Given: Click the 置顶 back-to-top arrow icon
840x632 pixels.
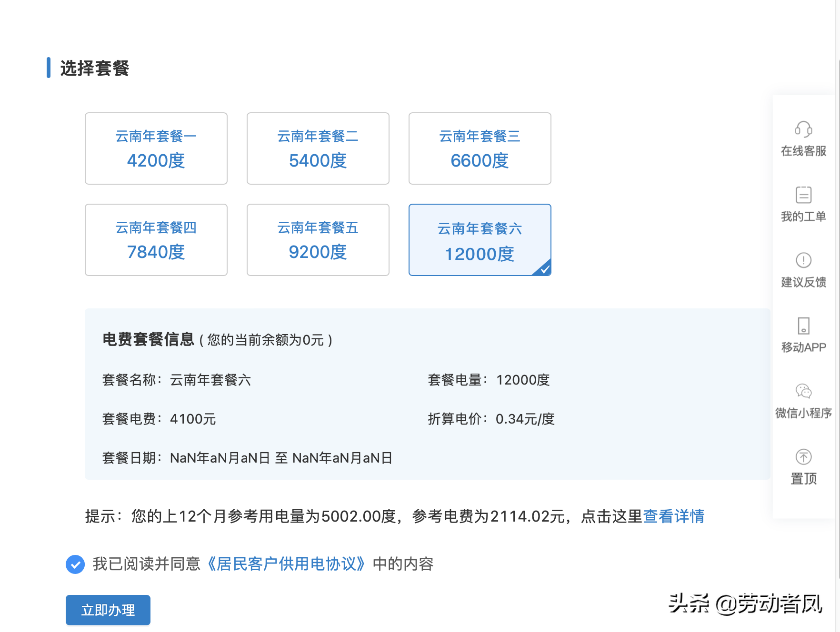Looking at the screenshot, I should tap(803, 457).
